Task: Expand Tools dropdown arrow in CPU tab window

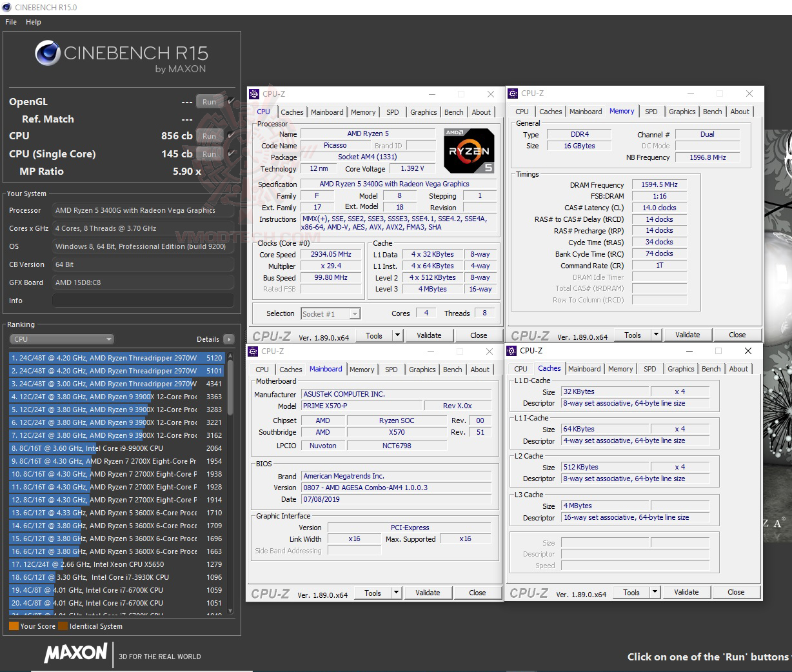Action: (397, 335)
